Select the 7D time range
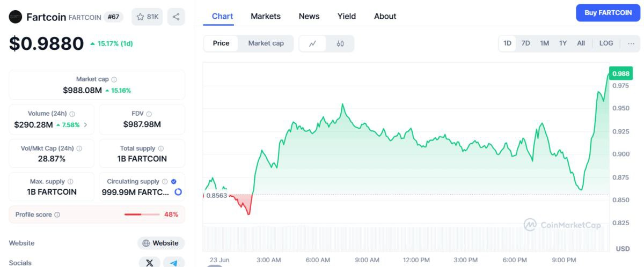This screenshot has height=267, width=644. 525,43
